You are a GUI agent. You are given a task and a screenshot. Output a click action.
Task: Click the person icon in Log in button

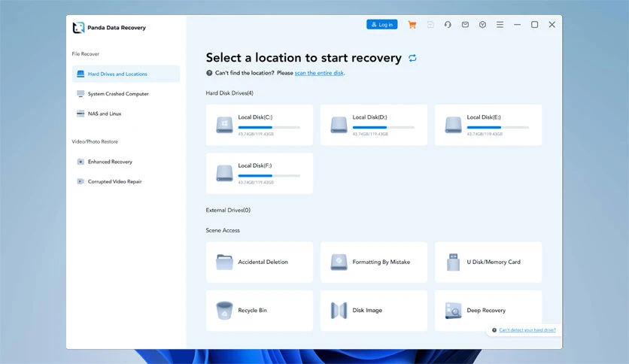click(x=374, y=25)
